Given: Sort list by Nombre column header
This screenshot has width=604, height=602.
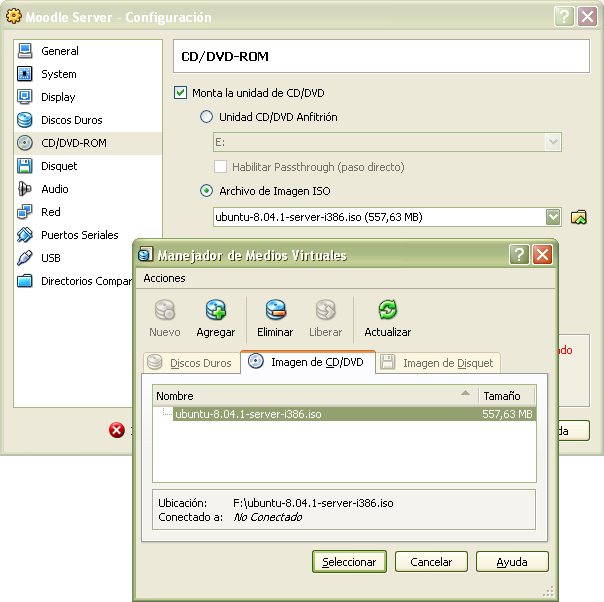Looking at the screenshot, I should [315, 396].
